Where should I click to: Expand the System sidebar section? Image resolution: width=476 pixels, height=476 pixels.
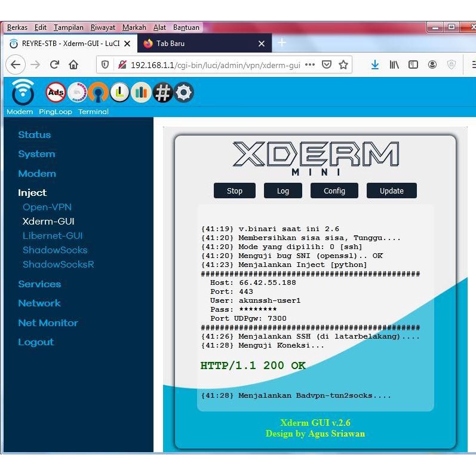click(37, 154)
